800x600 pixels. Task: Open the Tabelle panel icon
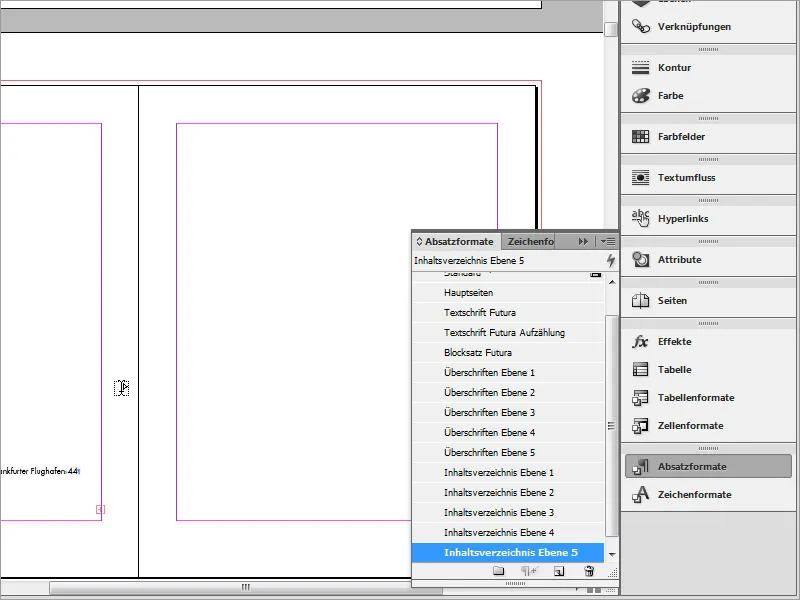click(x=640, y=369)
